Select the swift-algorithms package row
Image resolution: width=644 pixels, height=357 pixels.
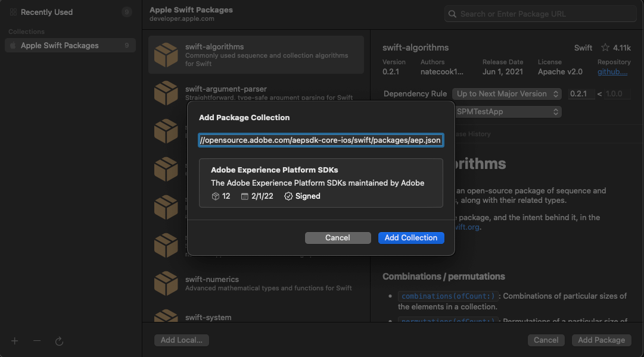coord(256,55)
